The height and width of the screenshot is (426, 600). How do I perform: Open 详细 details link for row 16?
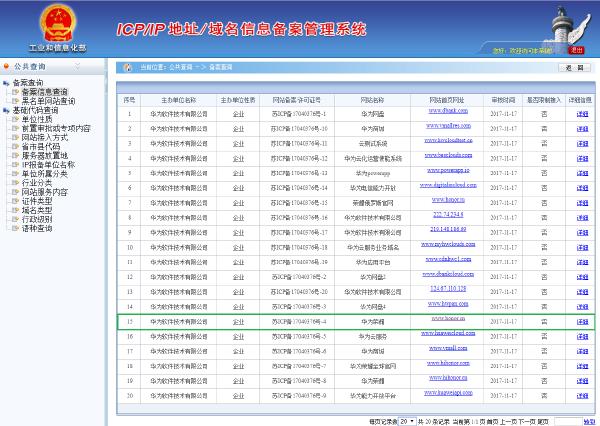(582, 336)
